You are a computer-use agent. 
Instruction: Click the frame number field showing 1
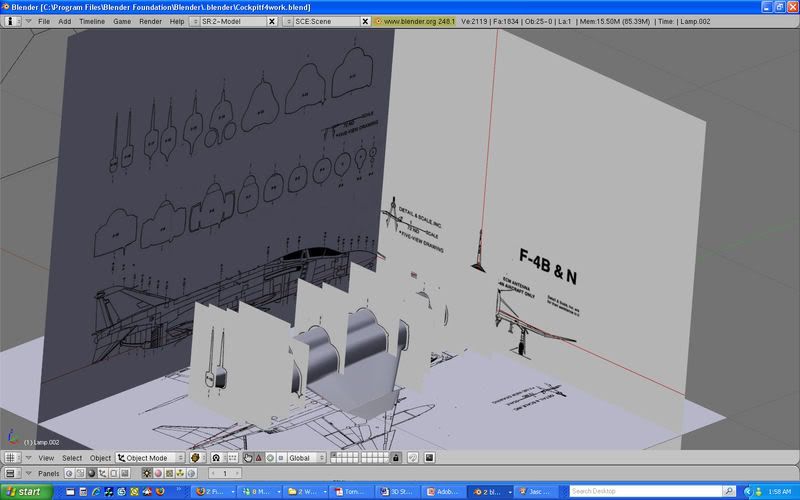(224, 473)
